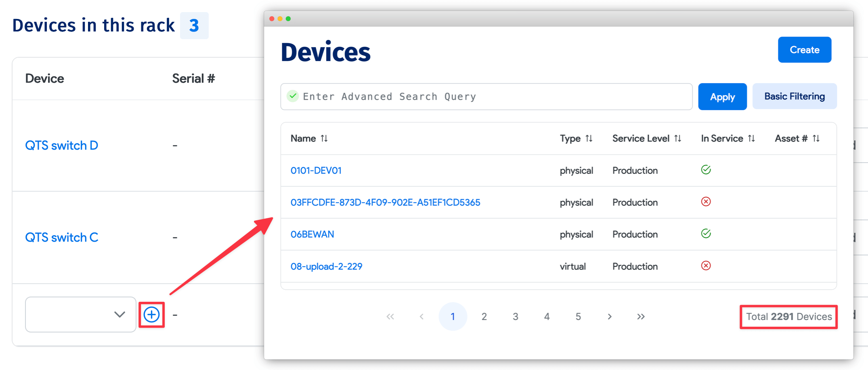Open the 06BEWAN device link
Viewport: 868px width, 370px height.
point(312,234)
